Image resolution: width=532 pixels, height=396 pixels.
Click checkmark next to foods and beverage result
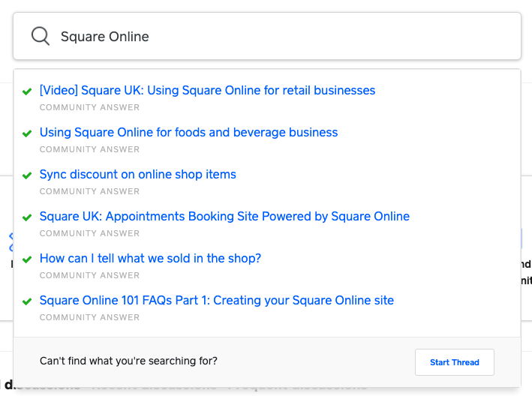28,133
